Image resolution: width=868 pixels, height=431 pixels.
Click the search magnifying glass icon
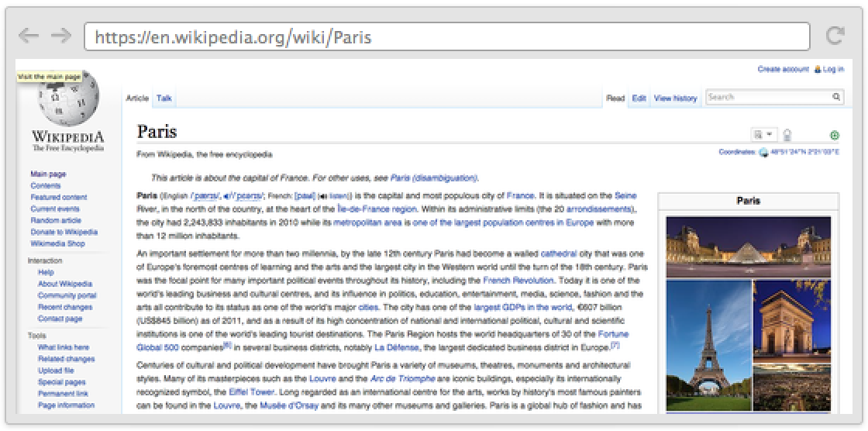coord(836,98)
